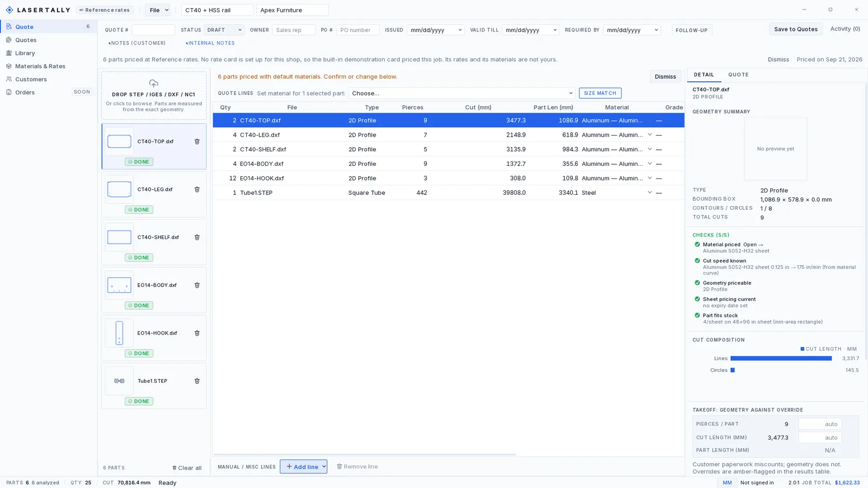This screenshot has width=868, height=488.
Task: Open the Materials & Rates sidebar section
Action: (40, 66)
